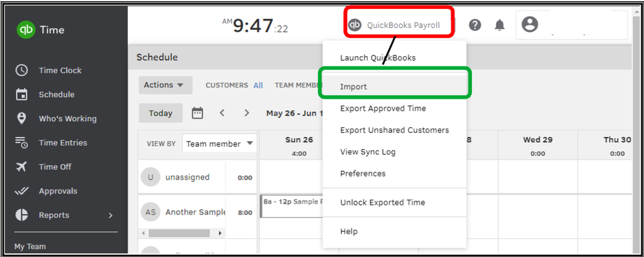
Task: Click the Another Sample team member name
Action: coord(196,212)
